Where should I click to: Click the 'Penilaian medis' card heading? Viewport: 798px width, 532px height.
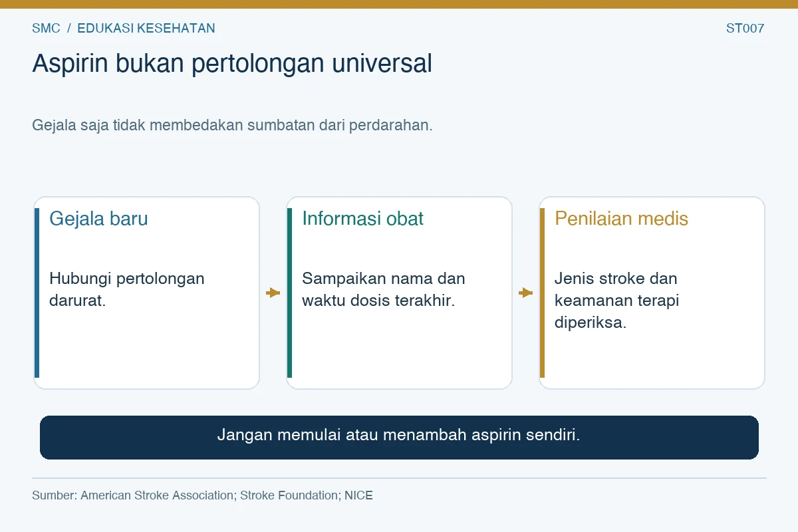click(x=621, y=219)
